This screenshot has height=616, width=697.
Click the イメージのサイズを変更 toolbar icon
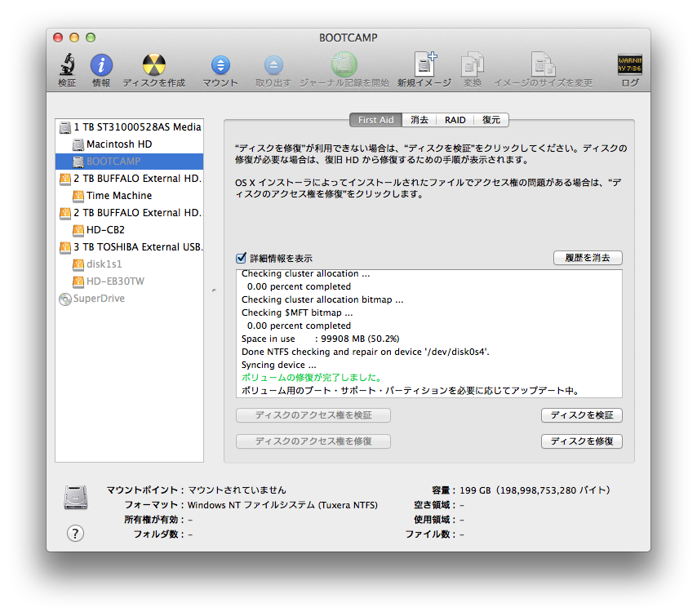tap(543, 65)
